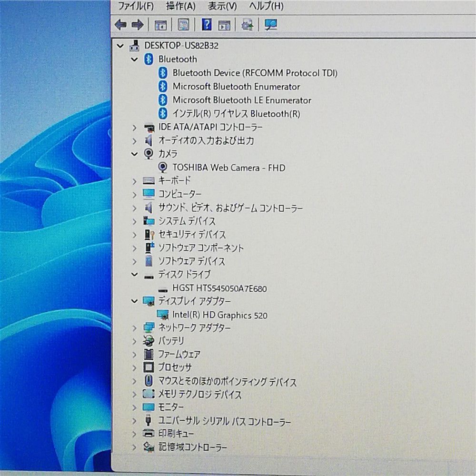Expand the プロセッサ category
The height and width of the screenshot is (476, 476).
point(134,367)
